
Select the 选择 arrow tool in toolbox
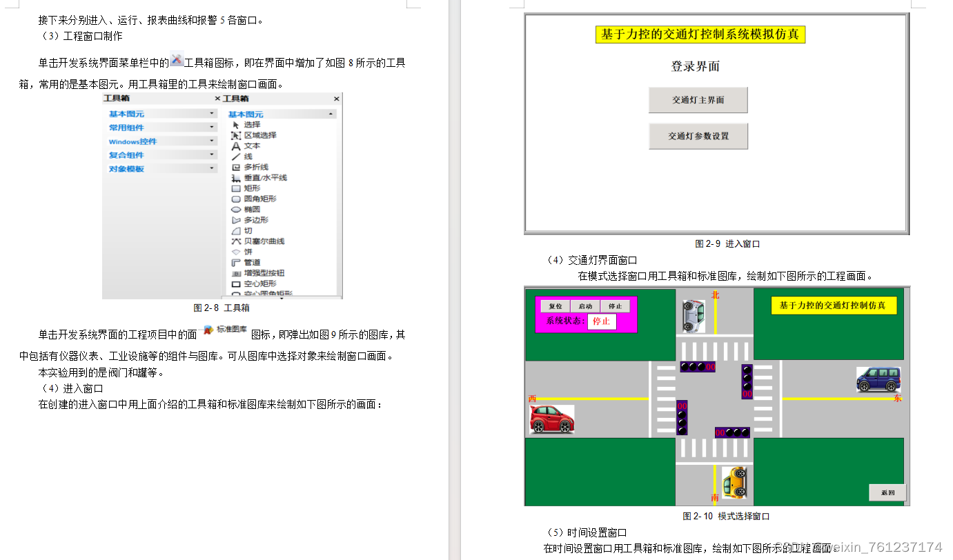pyautogui.click(x=246, y=125)
